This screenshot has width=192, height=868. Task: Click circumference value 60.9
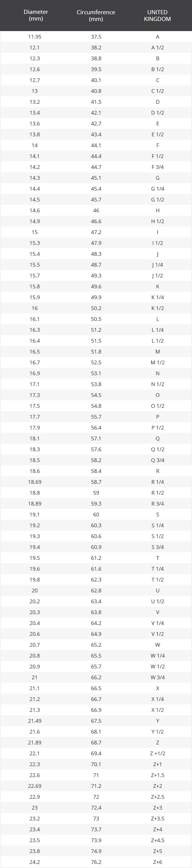point(96,547)
